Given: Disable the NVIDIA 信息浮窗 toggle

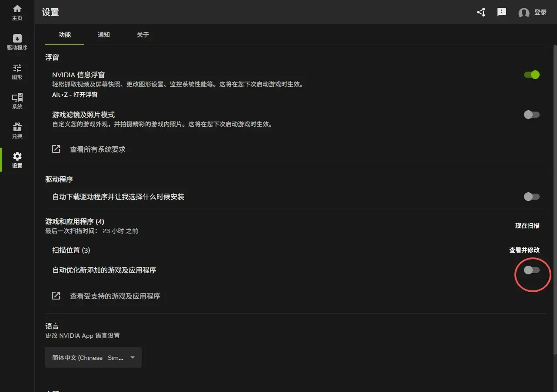Looking at the screenshot, I should pos(532,75).
